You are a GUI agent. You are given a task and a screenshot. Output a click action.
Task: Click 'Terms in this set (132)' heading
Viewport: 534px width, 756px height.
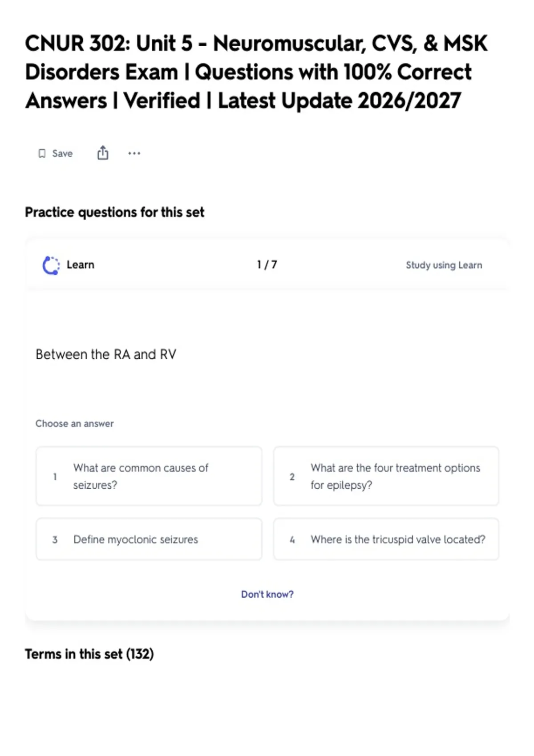[89, 654]
